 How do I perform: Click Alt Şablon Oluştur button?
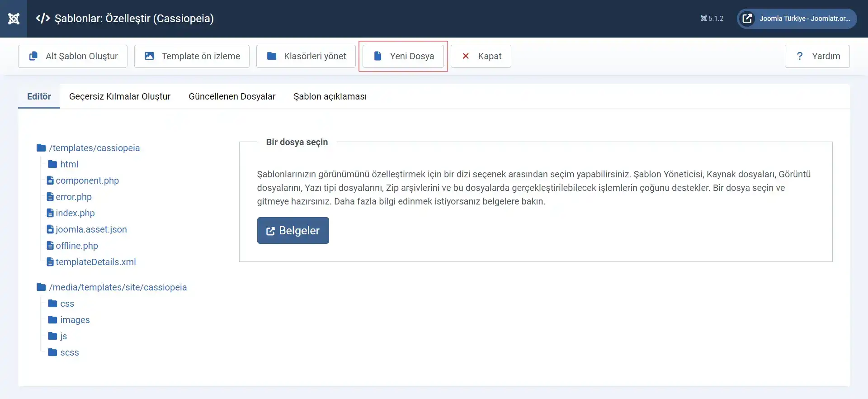point(73,56)
